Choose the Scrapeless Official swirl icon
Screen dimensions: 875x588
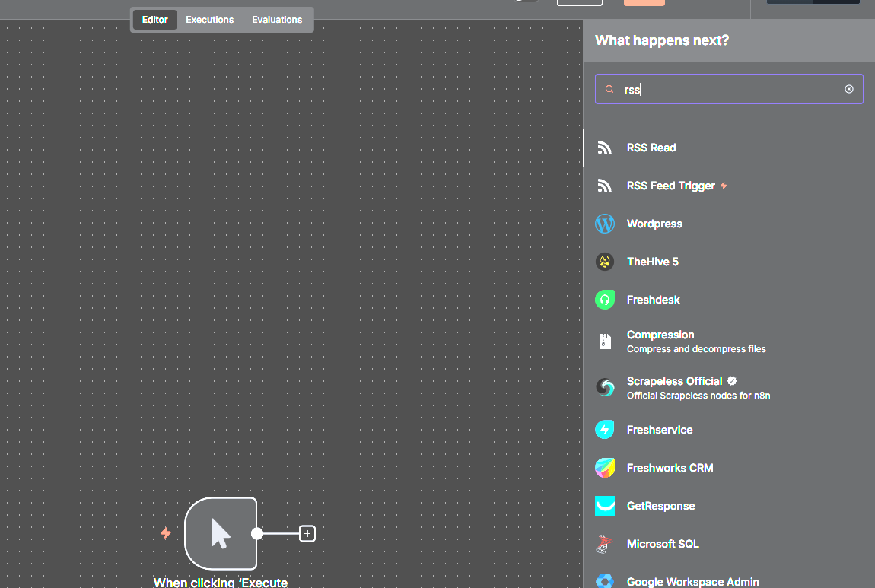click(605, 387)
